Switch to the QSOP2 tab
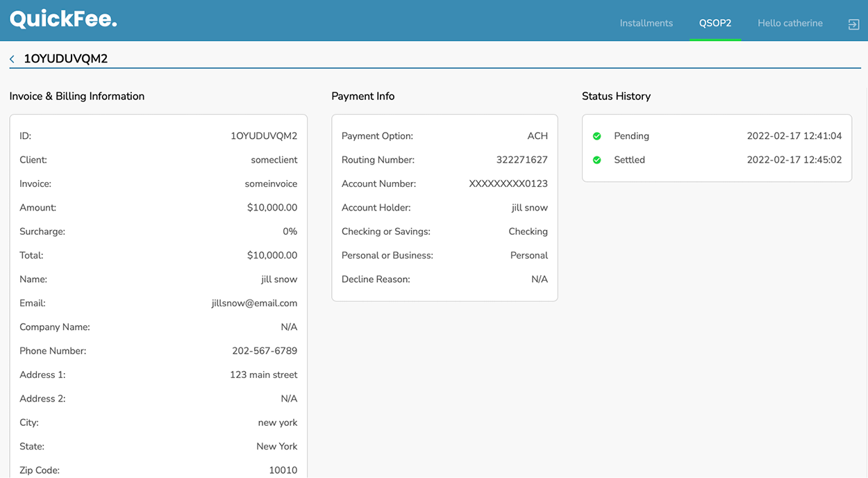This screenshot has width=868, height=478. (x=715, y=23)
